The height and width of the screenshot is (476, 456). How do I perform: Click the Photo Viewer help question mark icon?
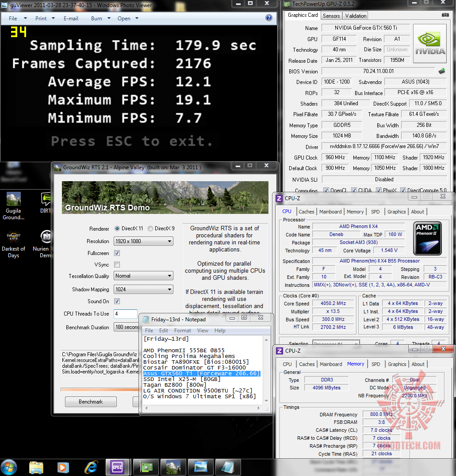click(268, 18)
